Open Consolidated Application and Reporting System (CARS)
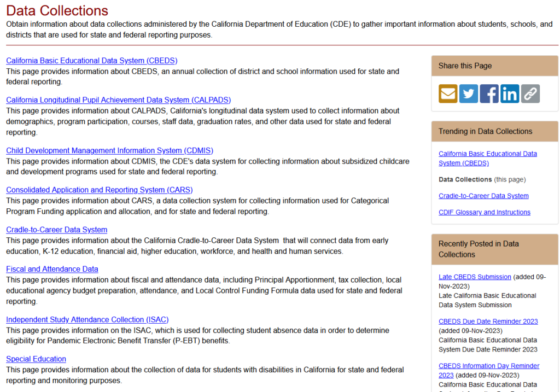This screenshot has height=392, width=560. pos(99,190)
